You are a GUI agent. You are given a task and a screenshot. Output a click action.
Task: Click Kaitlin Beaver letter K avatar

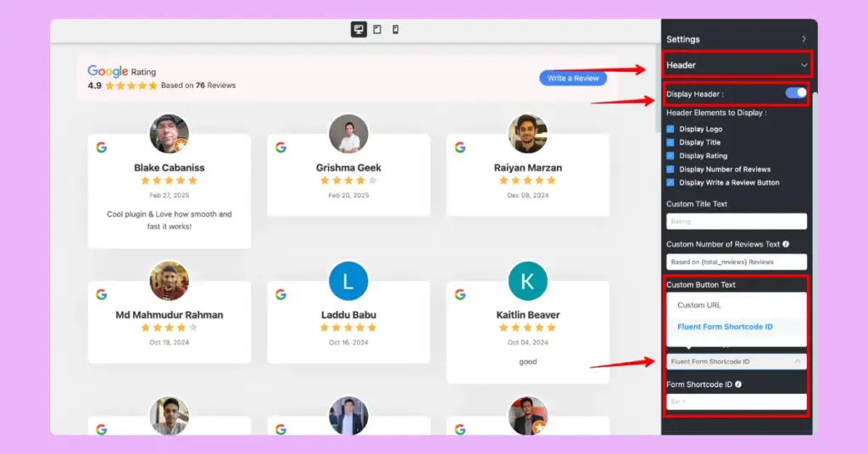coord(528,281)
